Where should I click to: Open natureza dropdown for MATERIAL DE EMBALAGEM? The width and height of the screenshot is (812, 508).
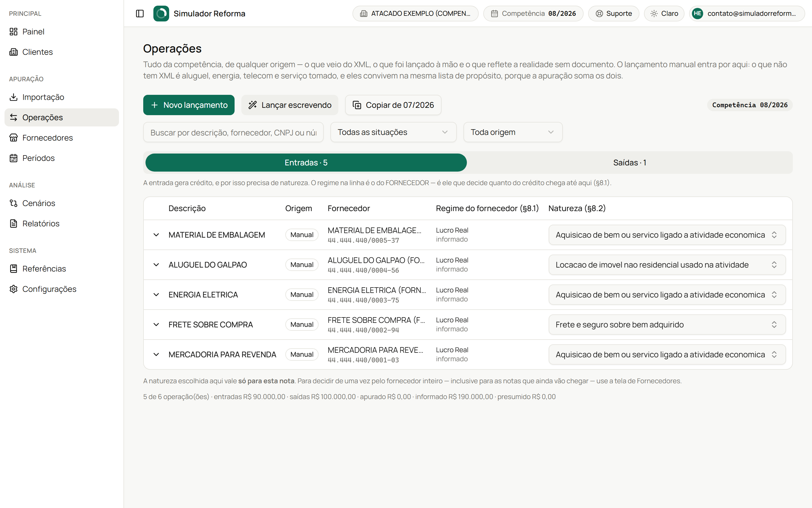tap(667, 235)
